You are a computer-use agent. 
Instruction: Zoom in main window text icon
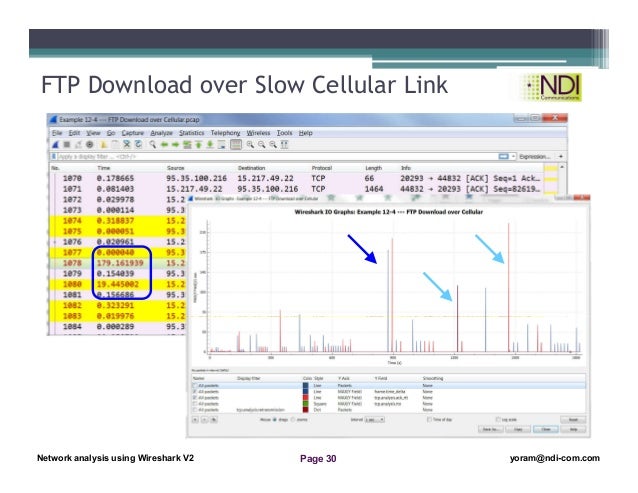tap(250, 144)
